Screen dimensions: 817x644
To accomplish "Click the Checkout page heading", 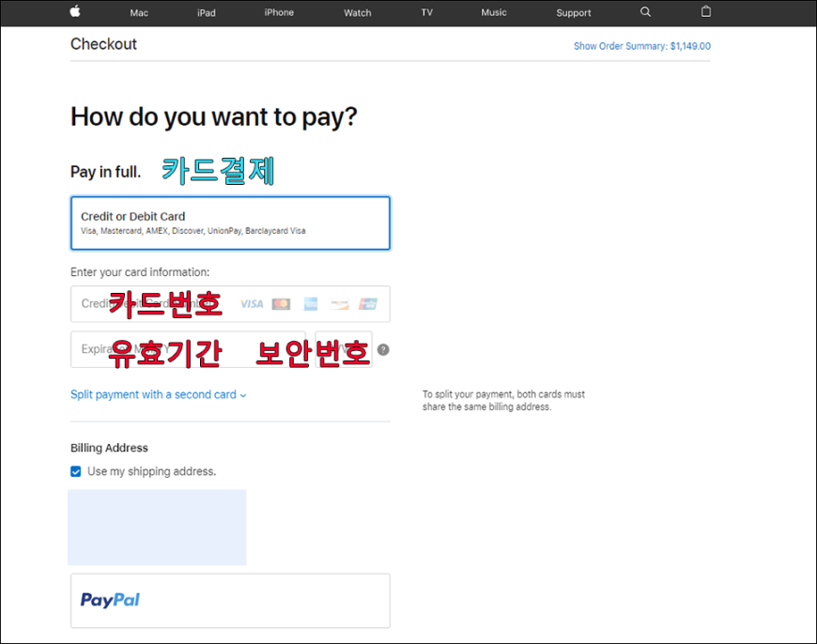I will click(103, 44).
